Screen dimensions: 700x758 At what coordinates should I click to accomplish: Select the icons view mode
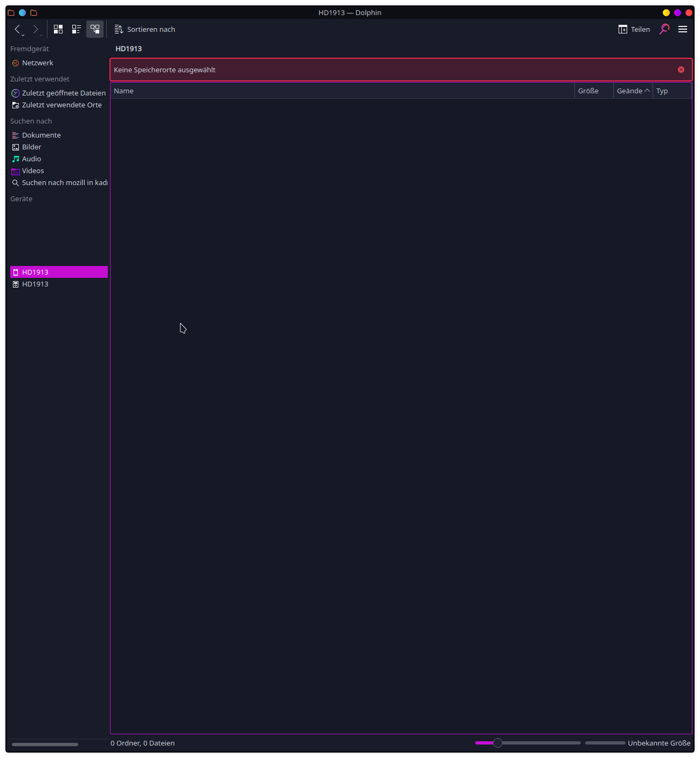(x=58, y=29)
